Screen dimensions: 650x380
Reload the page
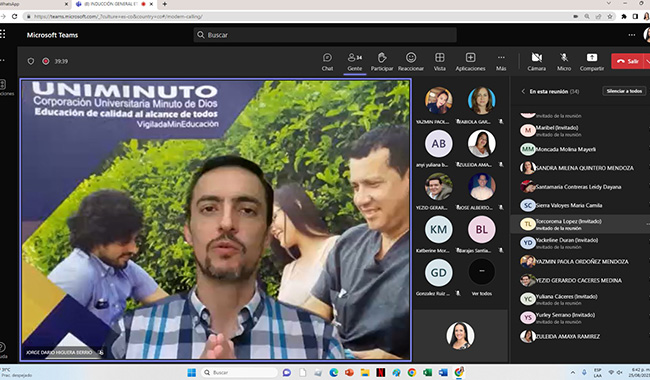point(15,17)
